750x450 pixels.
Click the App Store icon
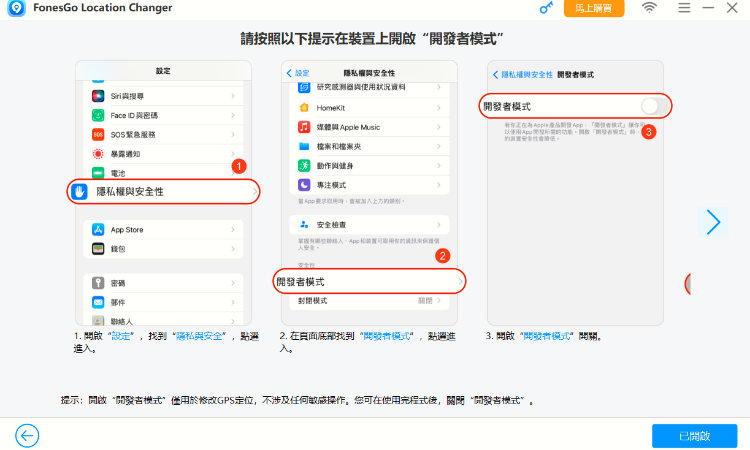98,230
